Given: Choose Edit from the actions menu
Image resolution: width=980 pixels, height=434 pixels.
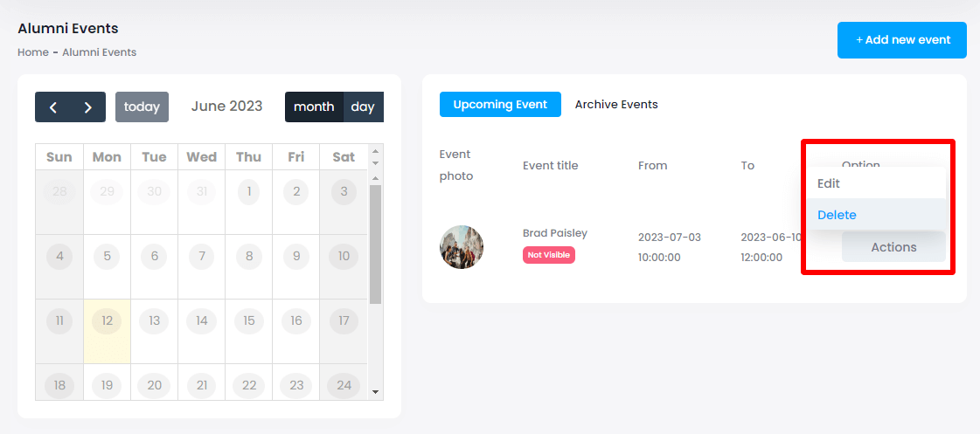Looking at the screenshot, I should click(x=829, y=183).
